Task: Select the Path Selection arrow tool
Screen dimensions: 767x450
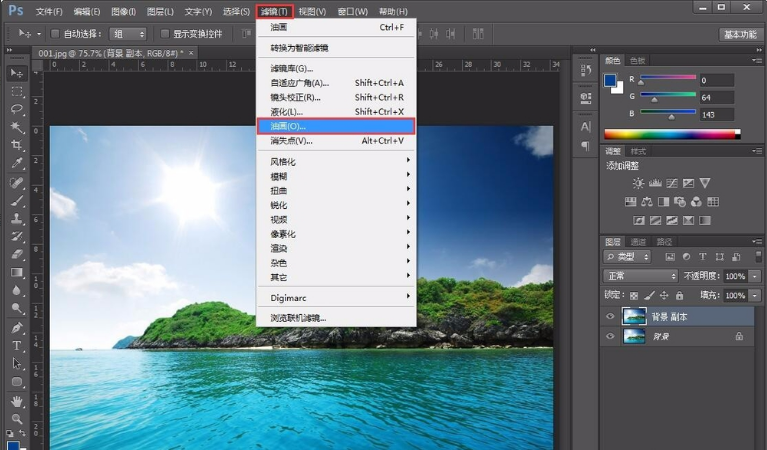Action: [x=17, y=363]
